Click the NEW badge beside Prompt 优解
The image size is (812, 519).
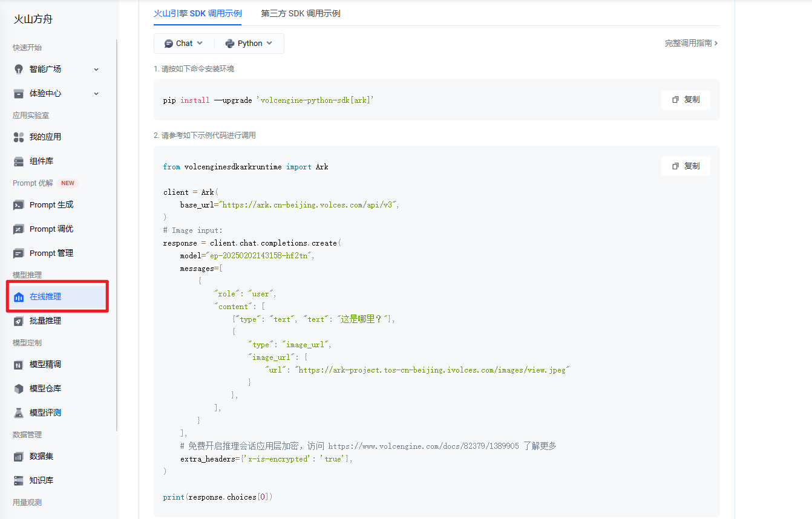click(68, 183)
